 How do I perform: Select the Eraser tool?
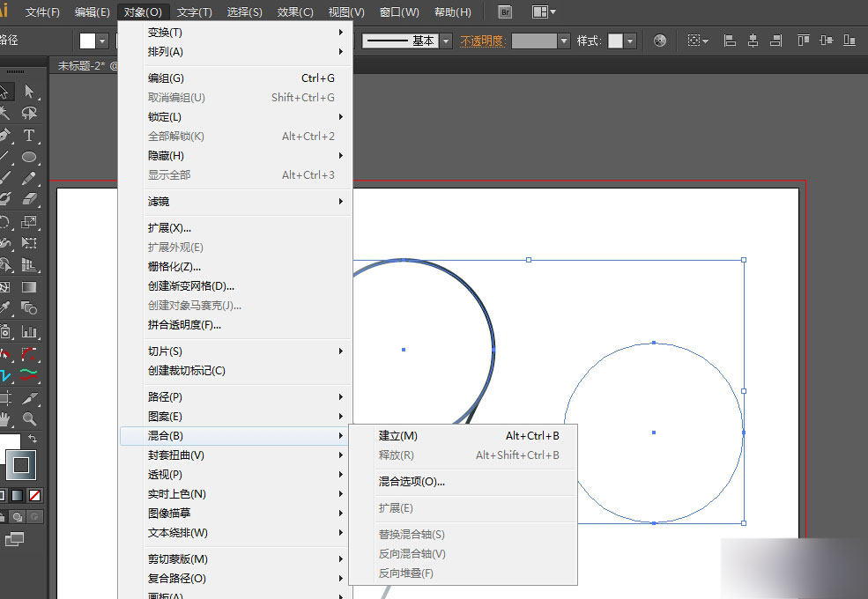point(29,199)
